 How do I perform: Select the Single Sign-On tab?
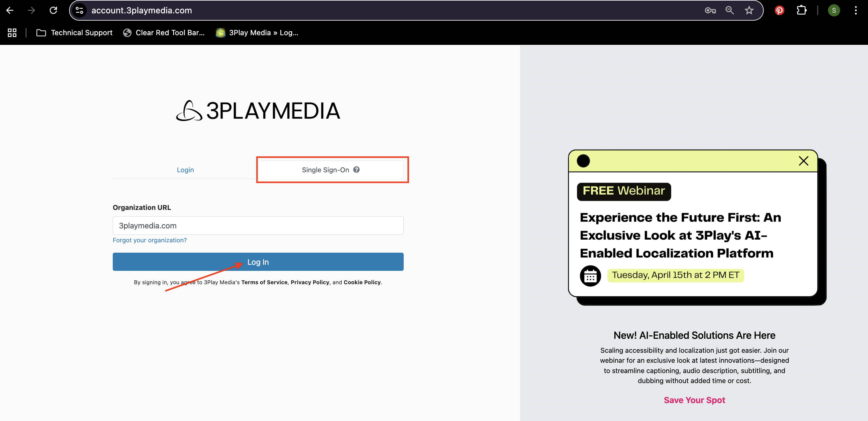pyautogui.click(x=331, y=170)
